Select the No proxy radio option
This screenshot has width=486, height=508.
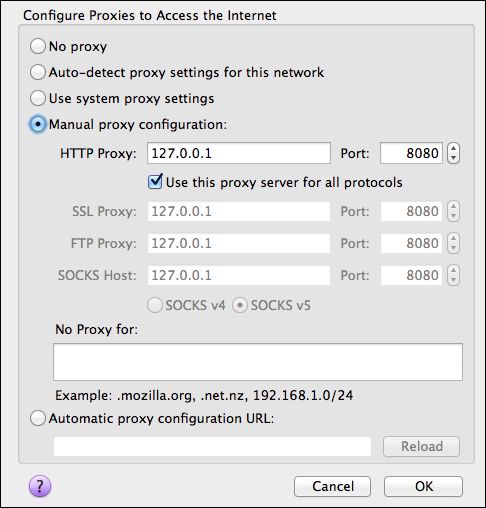(37, 46)
